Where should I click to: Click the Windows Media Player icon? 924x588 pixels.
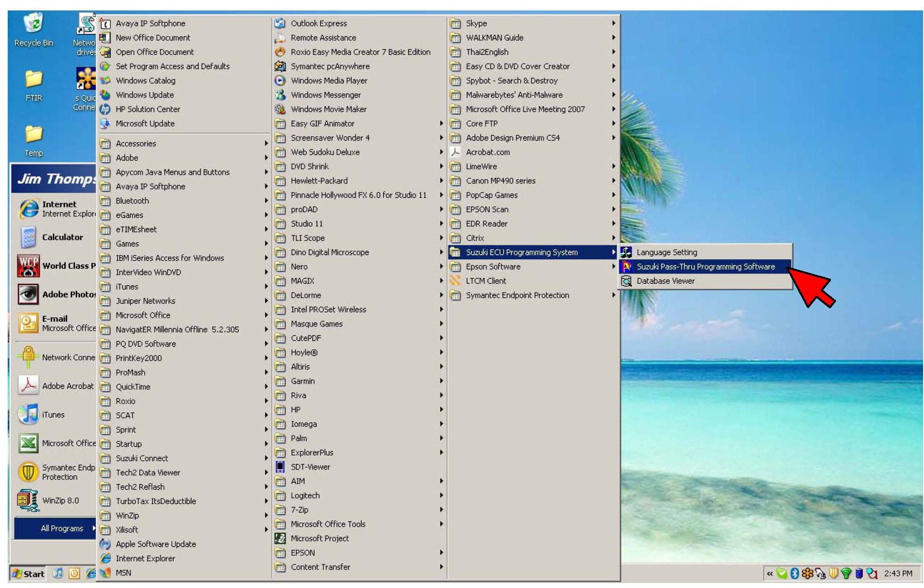coord(280,80)
